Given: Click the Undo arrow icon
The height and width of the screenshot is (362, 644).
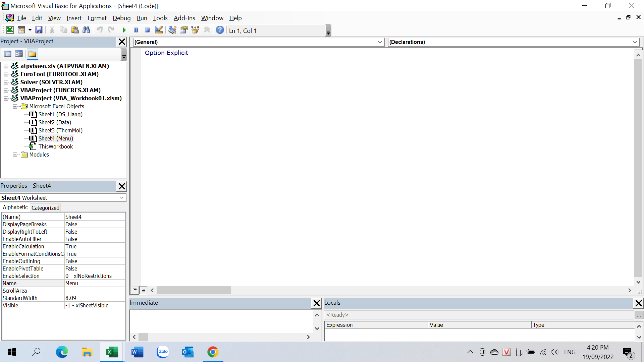Looking at the screenshot, I should click(x=100, y=30).
